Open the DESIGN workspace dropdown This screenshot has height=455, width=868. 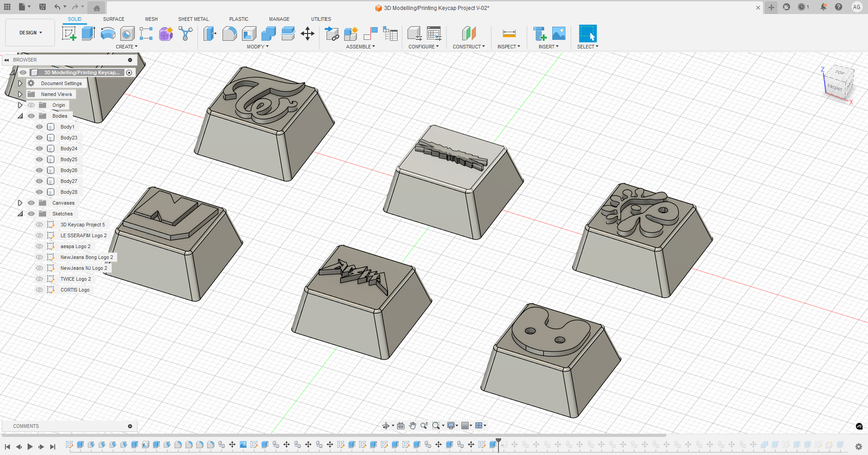point(30,33)
